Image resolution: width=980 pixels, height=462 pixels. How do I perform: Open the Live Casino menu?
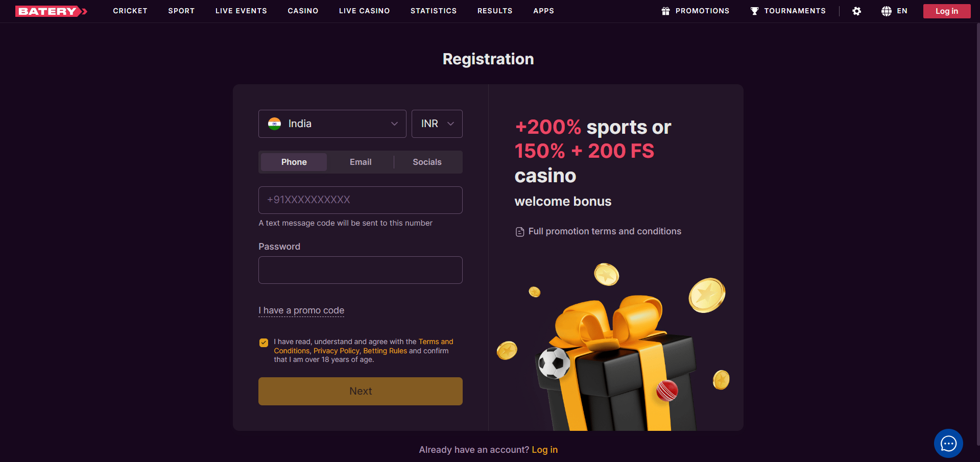tap(364, 11)
